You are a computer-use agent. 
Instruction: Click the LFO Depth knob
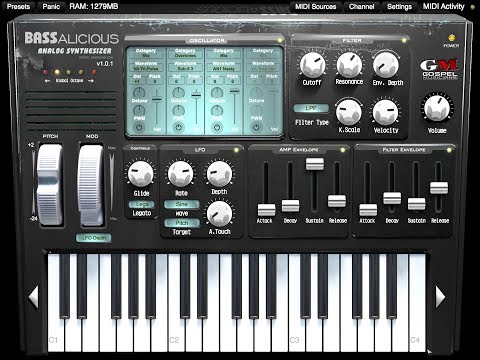219,173
